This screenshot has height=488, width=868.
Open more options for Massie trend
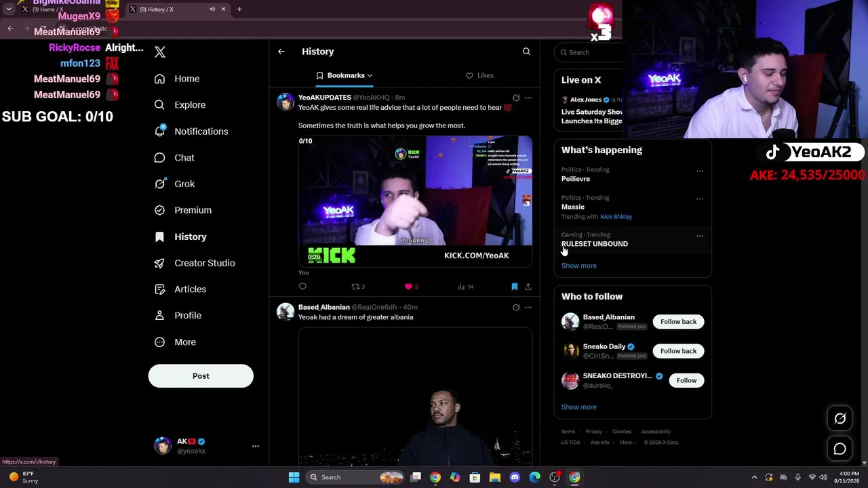(x=700, y=199)
